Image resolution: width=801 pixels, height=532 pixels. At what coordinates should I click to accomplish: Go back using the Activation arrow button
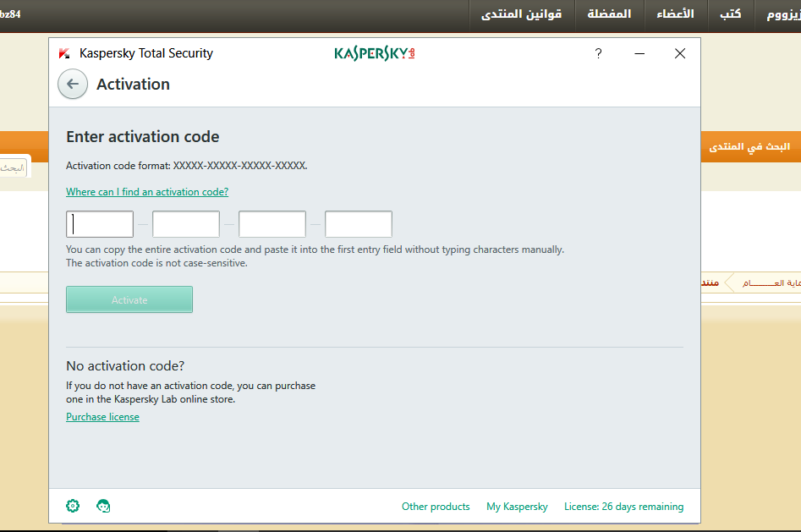tap(73, 85)
